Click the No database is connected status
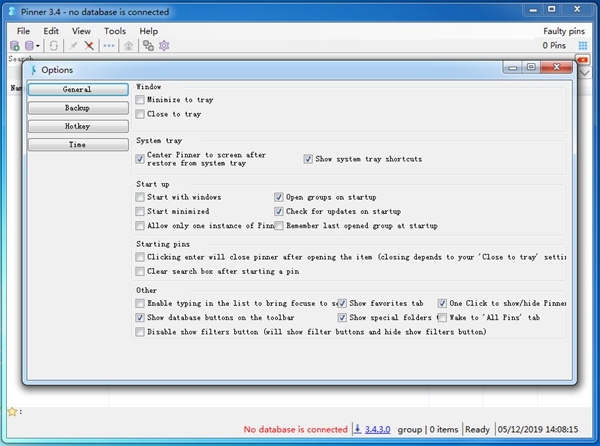This screenshot has height=446, width=600. [x=295, y=429]
